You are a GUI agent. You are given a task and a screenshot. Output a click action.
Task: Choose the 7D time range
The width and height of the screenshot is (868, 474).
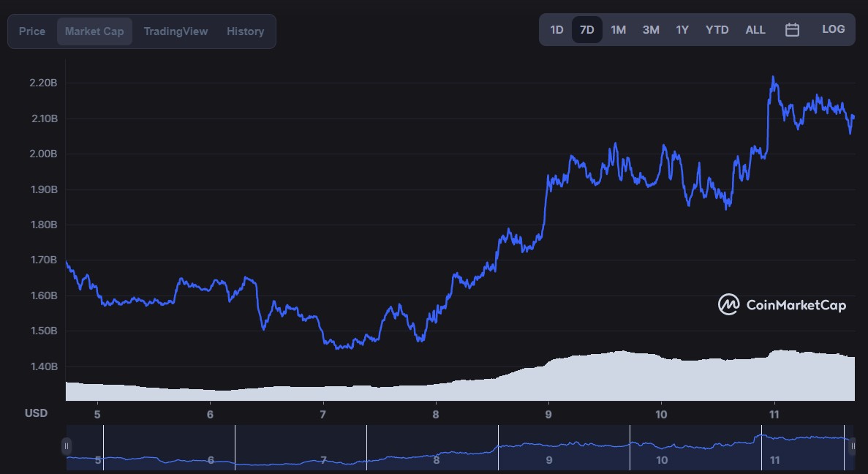586,30
